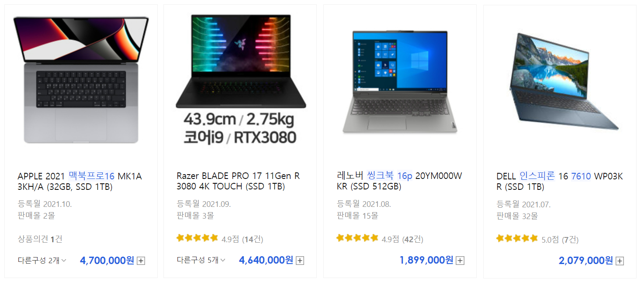Click the plus icon beside 4,700,000원 price
644x285 pixels.
141,261
